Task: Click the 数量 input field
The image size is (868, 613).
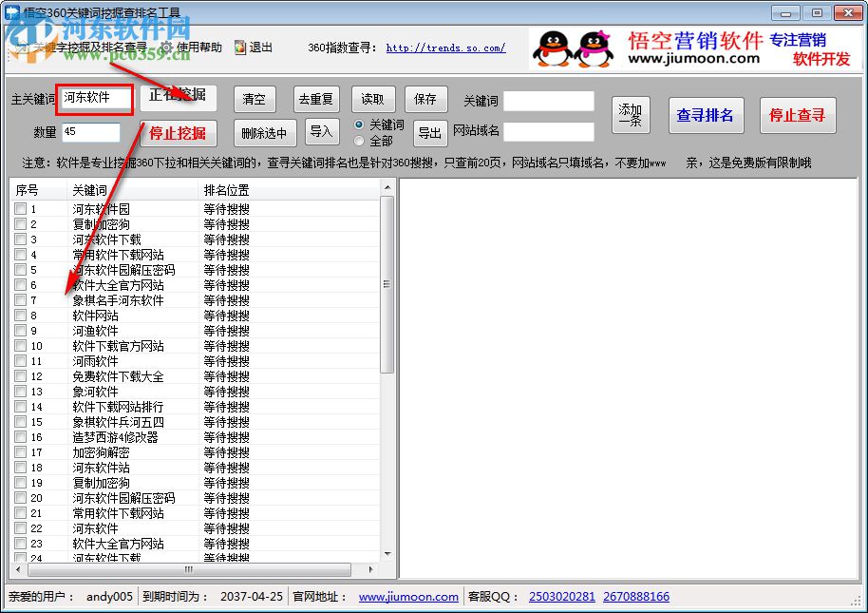Action: pos(90,132)
